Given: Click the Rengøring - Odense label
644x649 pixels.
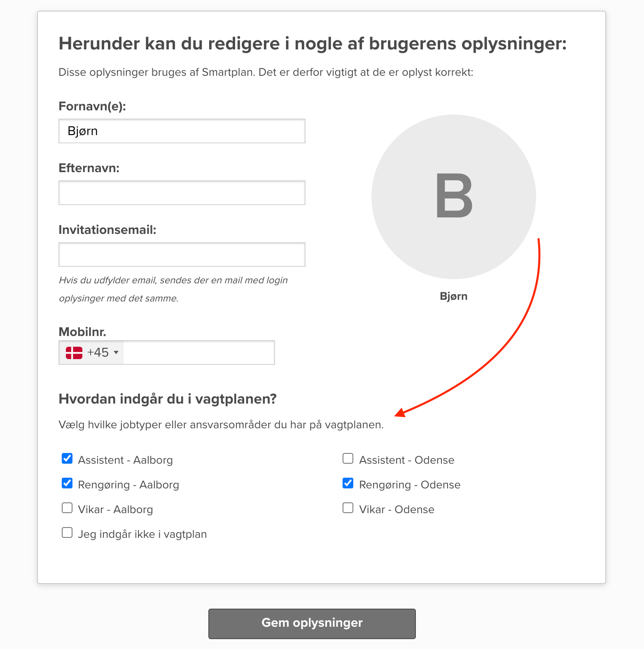Looking at the screenshot, I should point(409,485).
